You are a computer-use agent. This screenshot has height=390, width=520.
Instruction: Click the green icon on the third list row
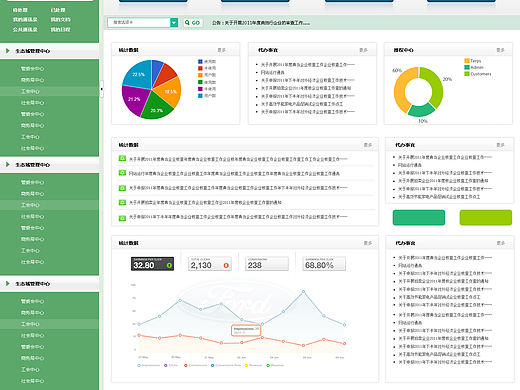point(122,188)
